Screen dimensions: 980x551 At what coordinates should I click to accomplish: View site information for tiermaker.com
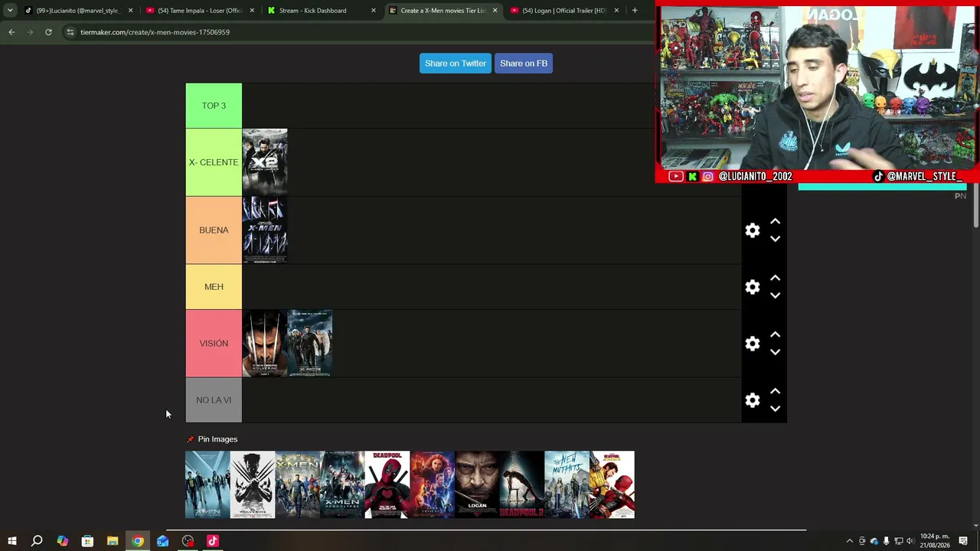(x=70, y=32)
